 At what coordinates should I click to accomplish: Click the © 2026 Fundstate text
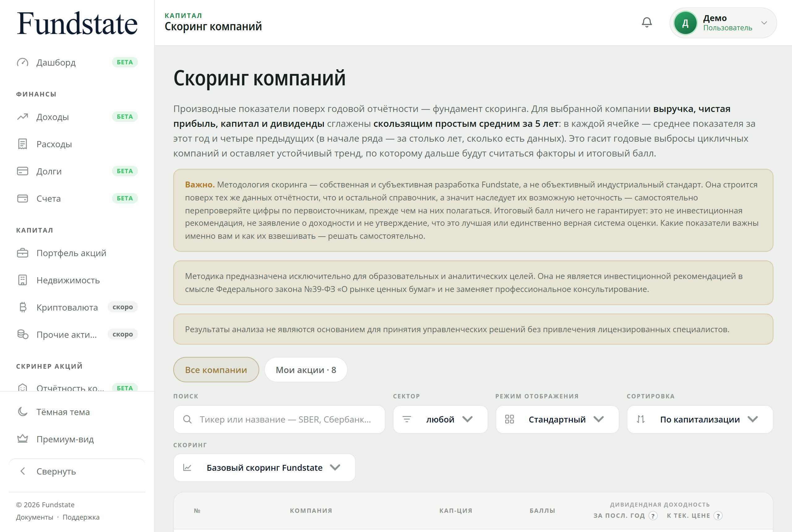45,504
